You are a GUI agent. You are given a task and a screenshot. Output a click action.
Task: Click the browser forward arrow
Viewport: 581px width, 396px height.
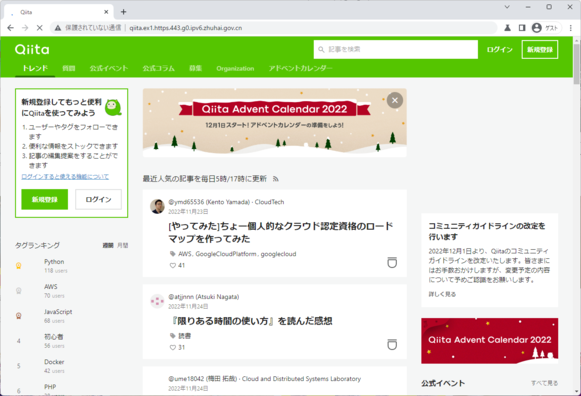(x=25, y=28)
